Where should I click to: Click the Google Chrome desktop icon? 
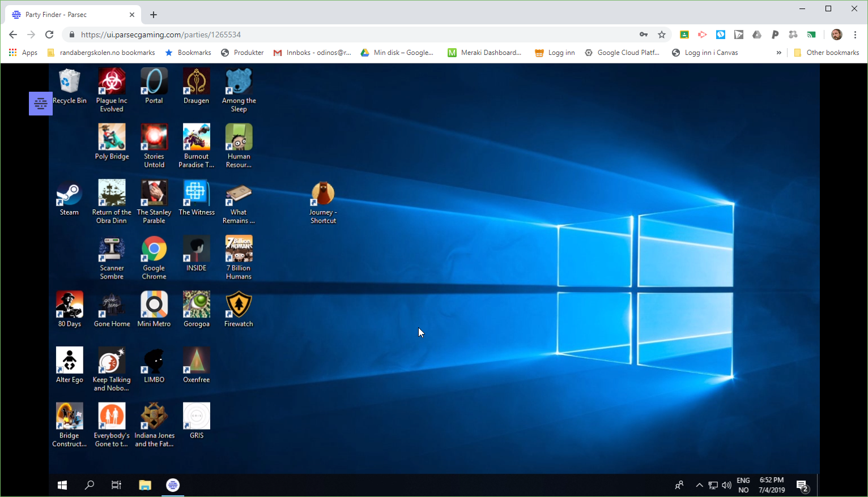pyautogui.click(x=154, y=258)
